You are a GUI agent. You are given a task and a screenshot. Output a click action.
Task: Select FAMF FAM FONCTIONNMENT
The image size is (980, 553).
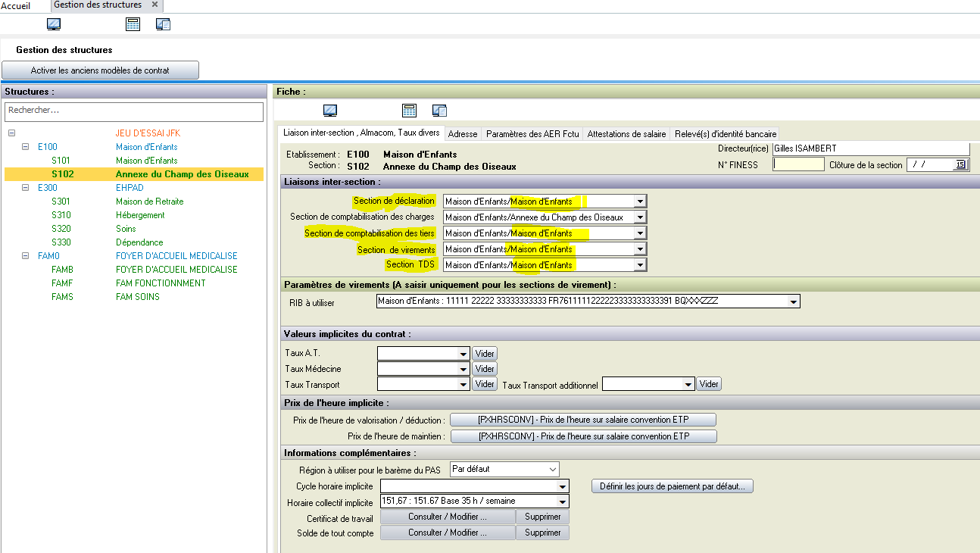pos(134,283)
